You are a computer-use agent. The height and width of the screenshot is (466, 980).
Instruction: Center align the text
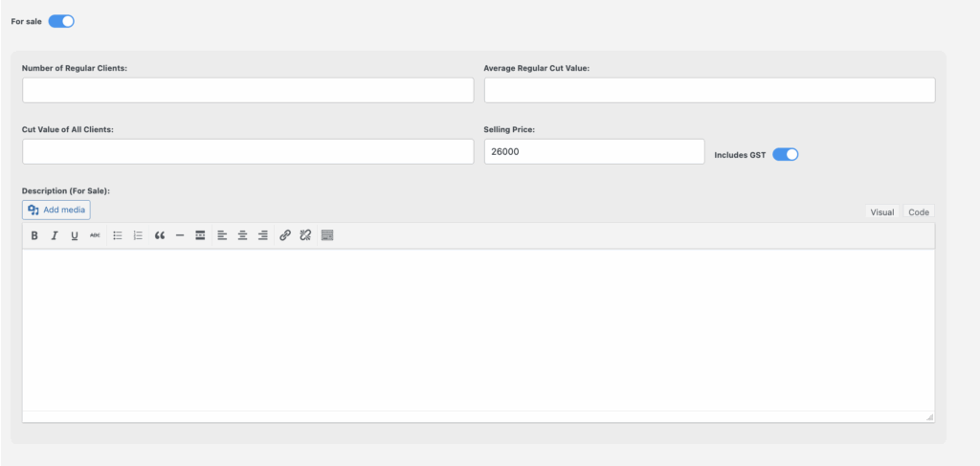tap(242, 235)
